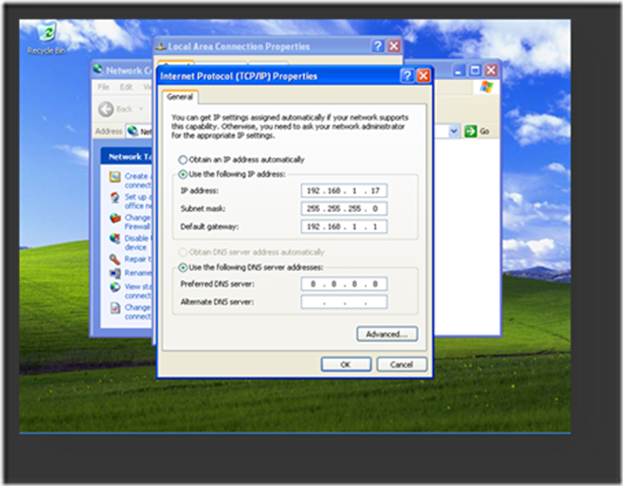This screenshot has width=623, height=486.
Task: Click the Rename this connection icon
Action: pyautogui.click(x=115, y=273)
